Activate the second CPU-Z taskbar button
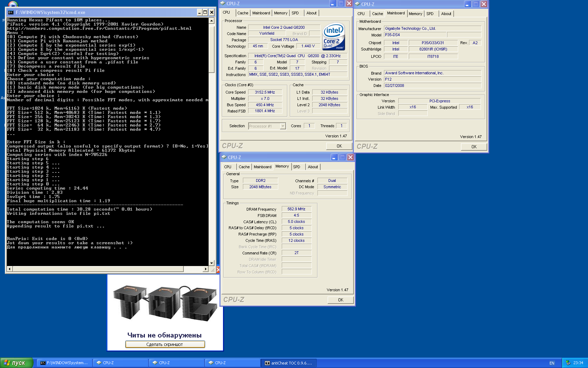Viewport: 588px width, 368px height. 177,363
